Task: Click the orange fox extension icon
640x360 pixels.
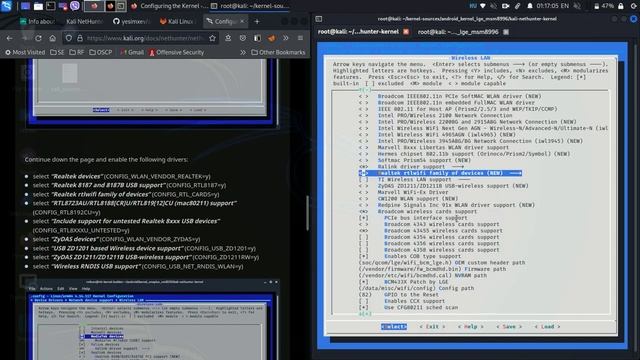Action: [x=271, y=38]
